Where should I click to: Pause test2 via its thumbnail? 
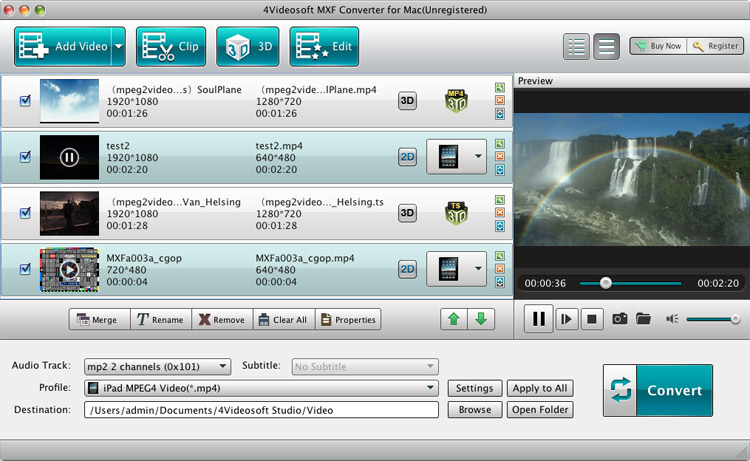coord(69,157)
